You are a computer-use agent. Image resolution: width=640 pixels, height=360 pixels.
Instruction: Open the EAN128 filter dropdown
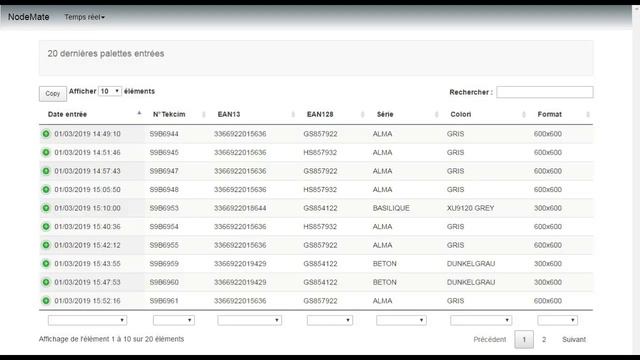pyautogui.click(x=329, y=320)
